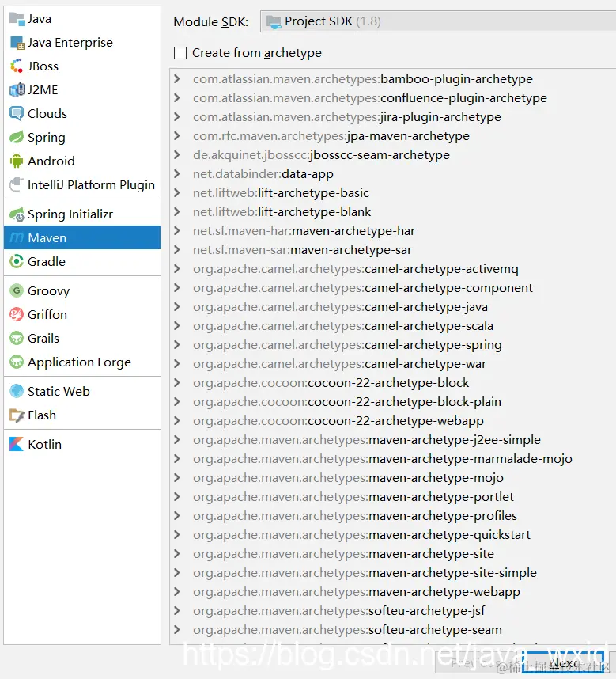Image resolution: width=616 pixels, height=679 pixels.
Task: Select the Gradle icon
Action: tap(17, 262)
